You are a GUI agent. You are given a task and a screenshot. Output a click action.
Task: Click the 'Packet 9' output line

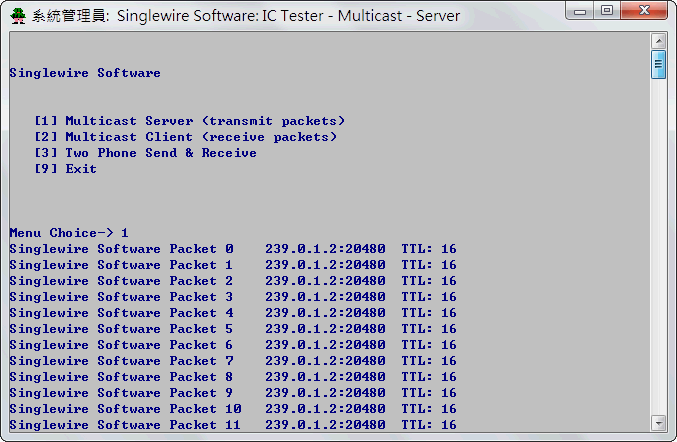tap(233, 393)
